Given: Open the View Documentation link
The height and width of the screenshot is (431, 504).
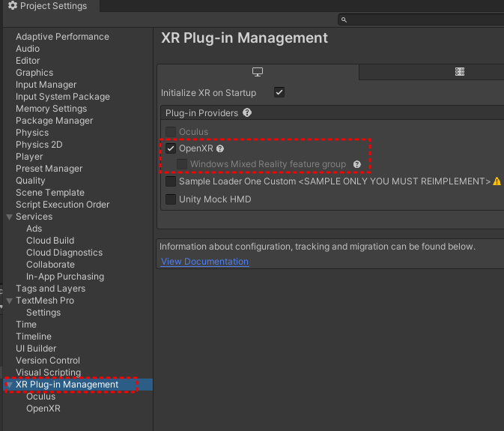Looking at the screenshot, I should [x=204, y=262].
